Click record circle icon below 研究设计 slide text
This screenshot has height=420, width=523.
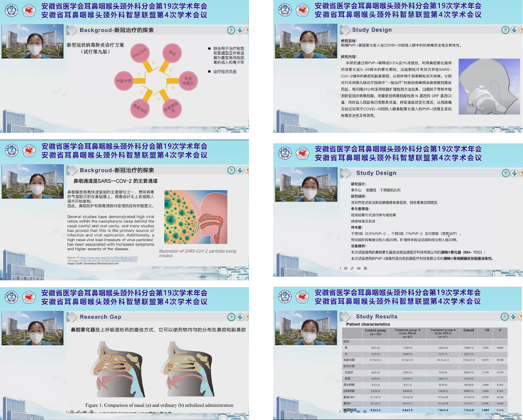(x=346, y=268)
